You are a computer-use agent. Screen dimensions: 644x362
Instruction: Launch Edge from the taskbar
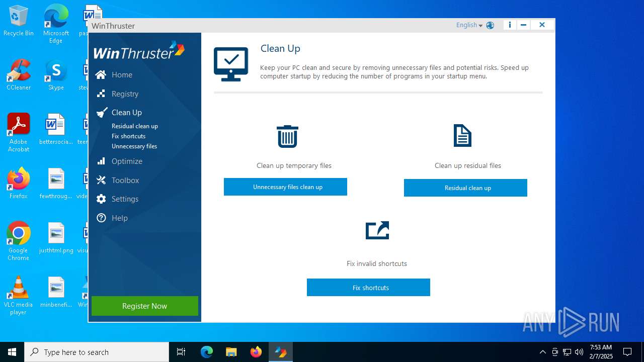pos(207,352)
